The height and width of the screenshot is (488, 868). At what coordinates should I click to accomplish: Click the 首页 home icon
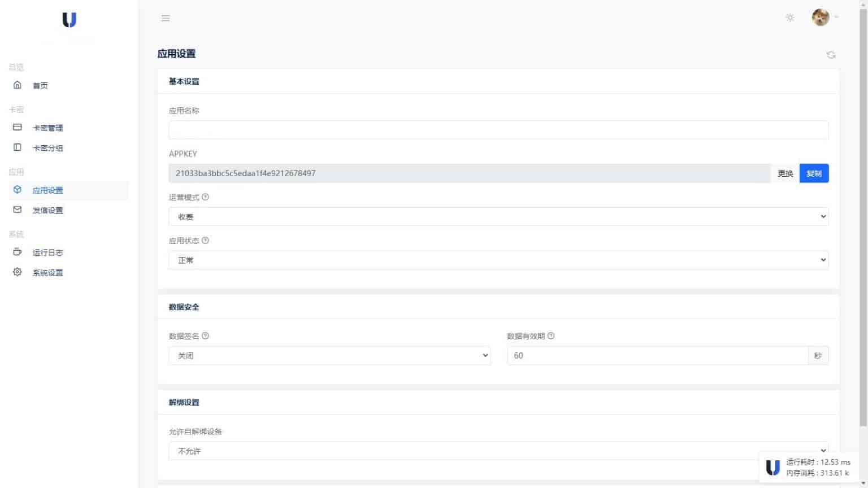18,85
